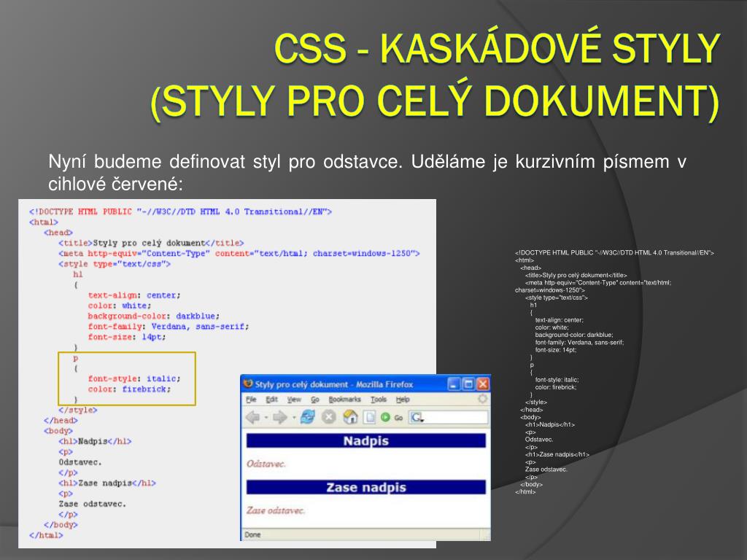
Task: Minimize the Firefox window
Action: [x=454, y=384]
